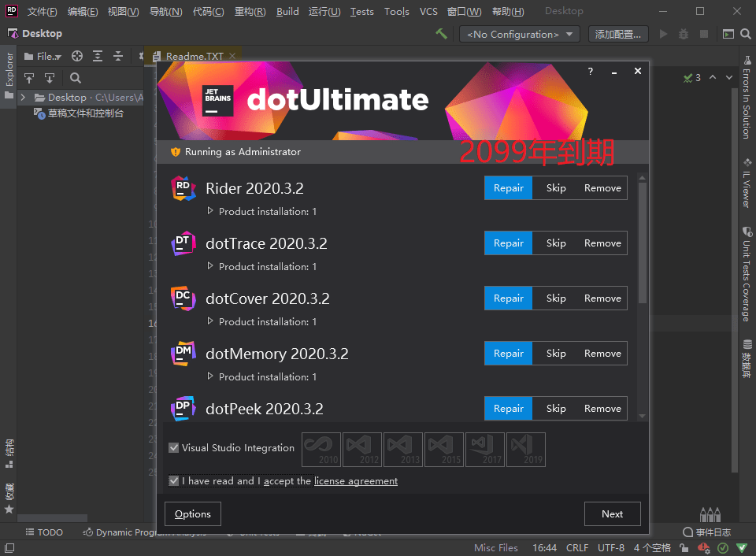The width and height of the screenshot is (756, 556).
Task: Click scroll-down arrow of installer list
Action: (x=643, y=416)
